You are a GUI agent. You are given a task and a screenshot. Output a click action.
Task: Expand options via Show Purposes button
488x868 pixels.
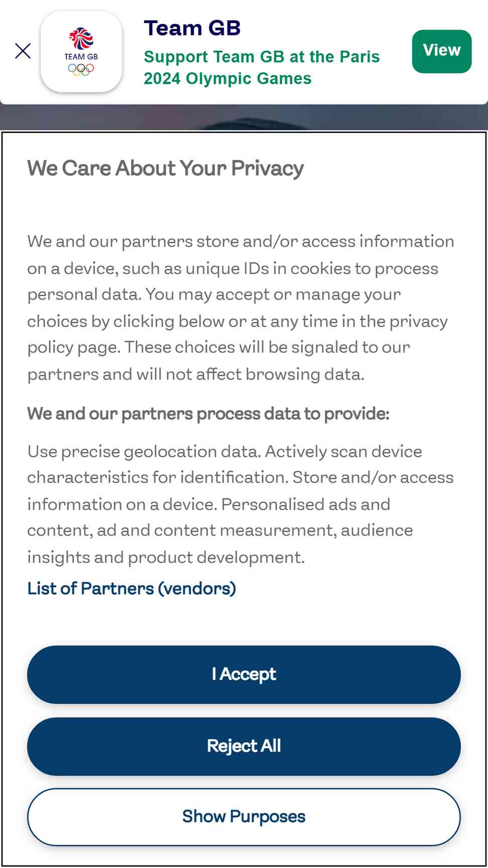[x=244, y=817]
